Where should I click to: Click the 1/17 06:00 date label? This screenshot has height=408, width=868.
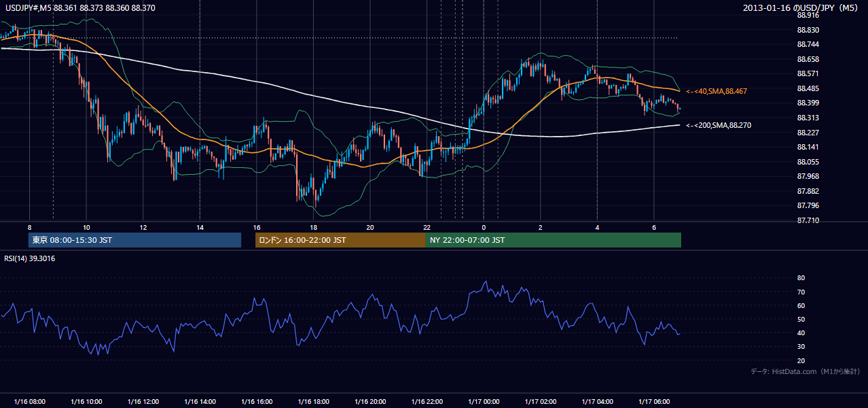[x=654, y=402]
